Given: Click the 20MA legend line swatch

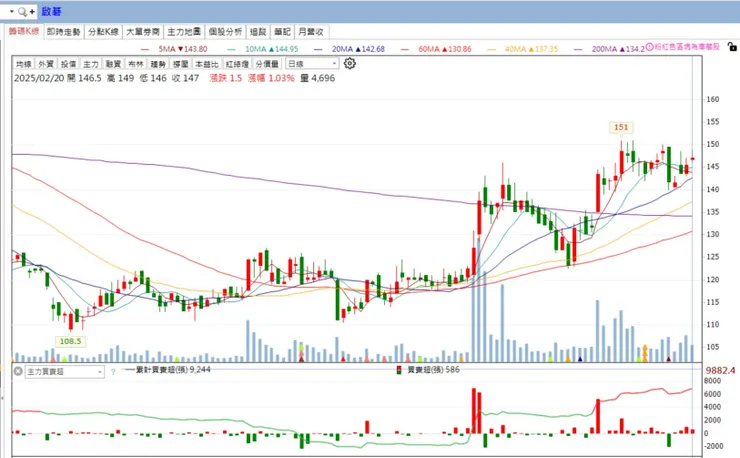Looking at the screenshot, I should pos(318,49).
